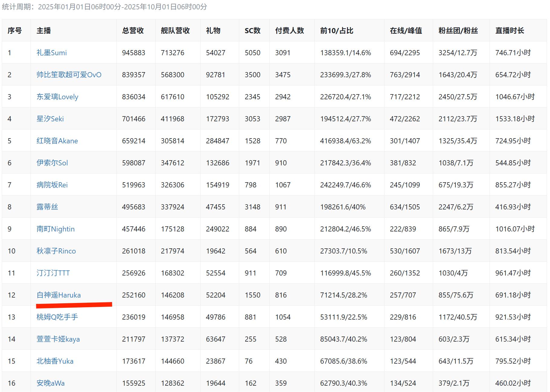Open 南町Nightin streamer page
Screen dimensions: 550x392
click(55, 229)
